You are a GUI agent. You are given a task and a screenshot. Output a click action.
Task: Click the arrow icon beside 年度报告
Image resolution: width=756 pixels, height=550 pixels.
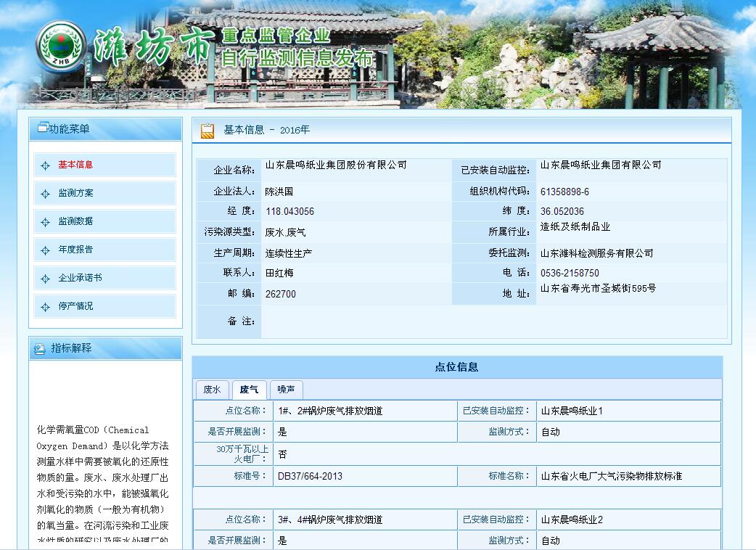point(46,250)
